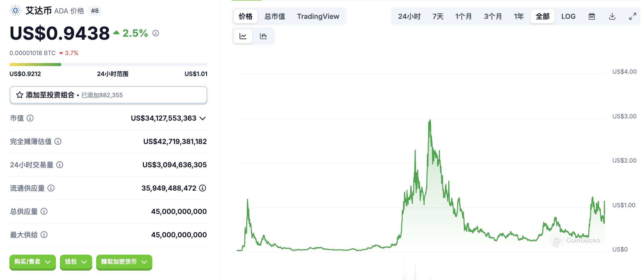
Task: Select the line chart icon
Action: [x=243, y=36]
